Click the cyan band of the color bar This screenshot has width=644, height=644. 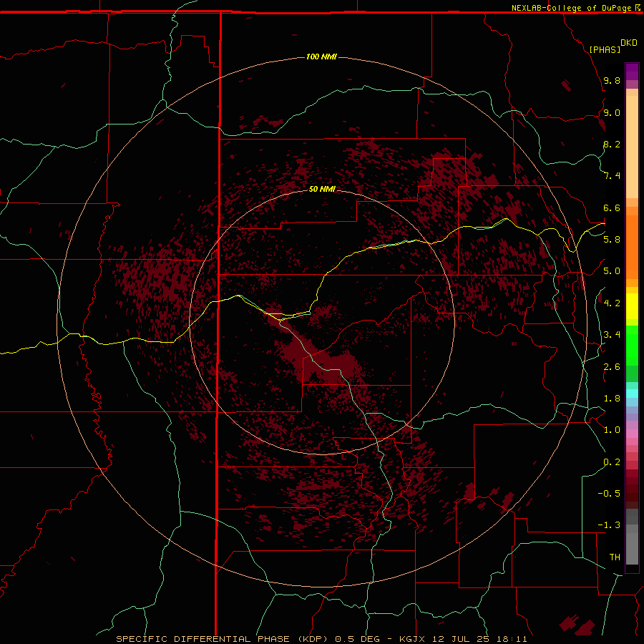[x=632, y=394]
